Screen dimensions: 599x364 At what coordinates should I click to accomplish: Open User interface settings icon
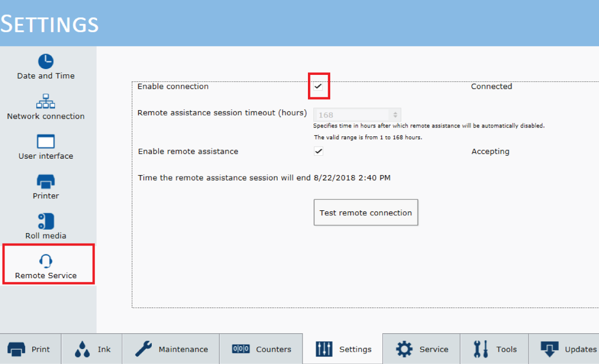pyautogui.click(x=46, y=142)
